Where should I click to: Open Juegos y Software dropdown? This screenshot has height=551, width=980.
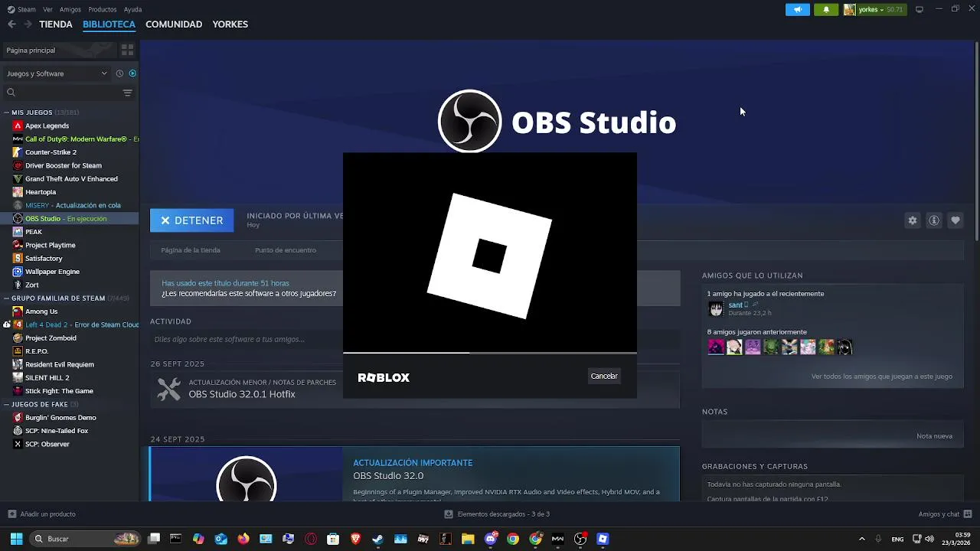coord(57,73)
